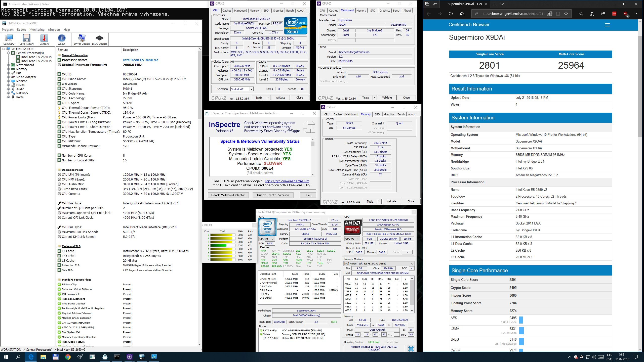The width and height of the screenshot is (644, 362).
Task: Open the Tools dropdown arrow in CPU-Z processor window
Action: pyautogui.click(x=268, y=98)
